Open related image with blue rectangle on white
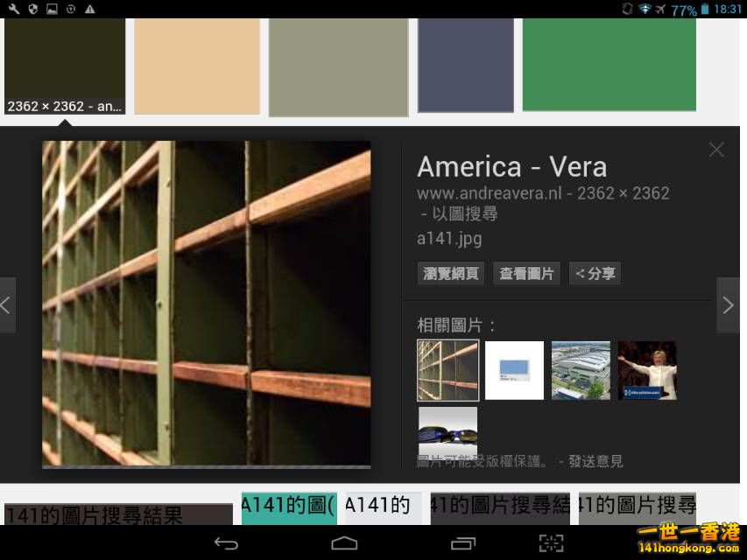 pos(514,370)
